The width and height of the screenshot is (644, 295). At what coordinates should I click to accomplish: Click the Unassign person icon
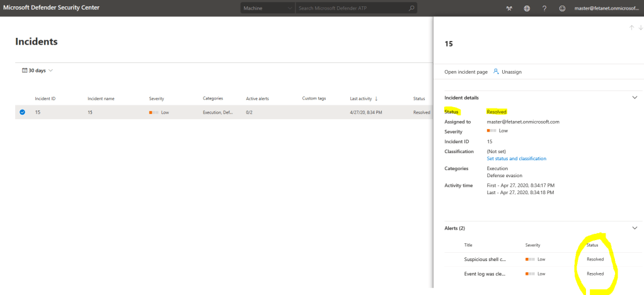point(497,72)
